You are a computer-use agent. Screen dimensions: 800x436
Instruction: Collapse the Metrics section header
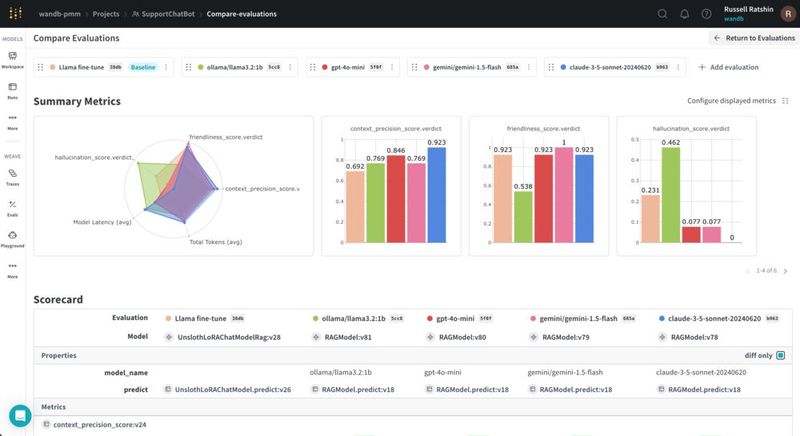click(x=413, y=407)
